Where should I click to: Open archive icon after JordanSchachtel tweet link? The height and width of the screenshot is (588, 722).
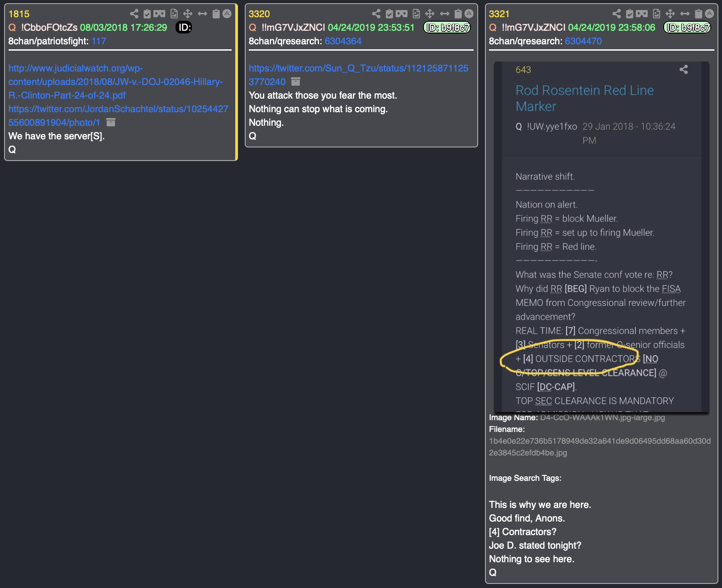111,123
